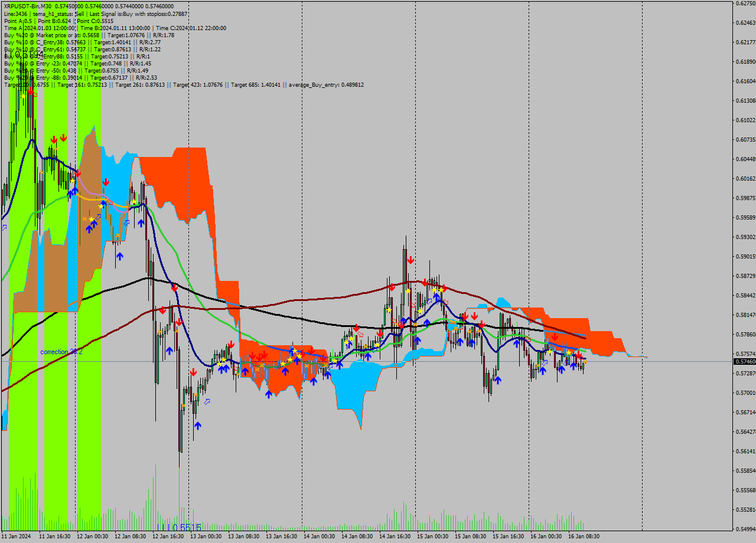The height and width of the screenshot is (543, 756).
Task: Click the 'Time A:2024.01.03 12:00:00' line
Action: (115, 28)
